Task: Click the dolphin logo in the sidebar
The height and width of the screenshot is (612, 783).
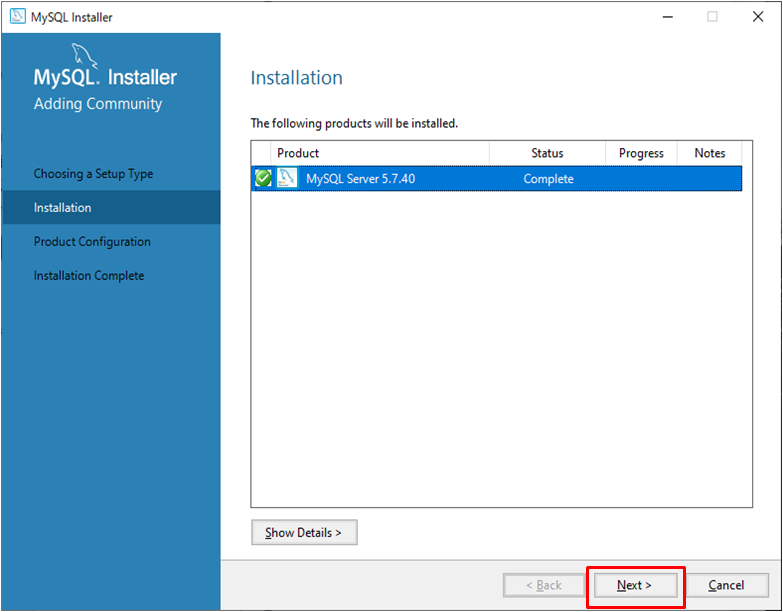Action: click(x=84, y=56)
